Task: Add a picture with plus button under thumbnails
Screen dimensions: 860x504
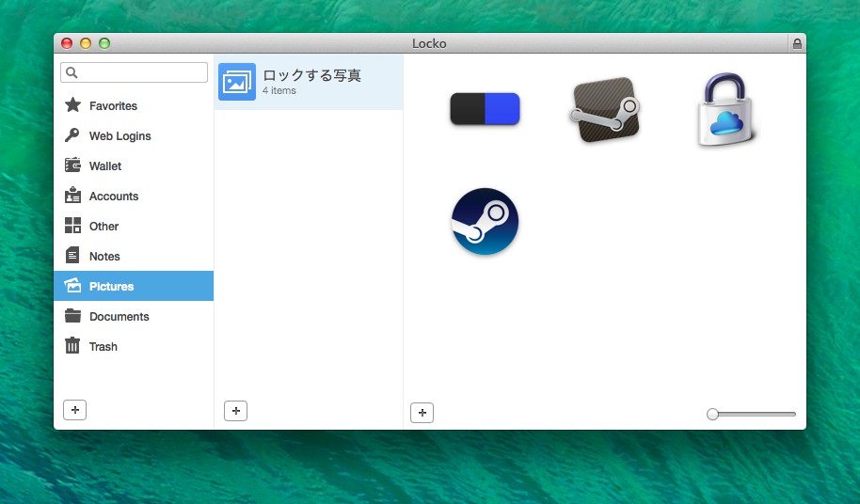Action: pos(422,413)
